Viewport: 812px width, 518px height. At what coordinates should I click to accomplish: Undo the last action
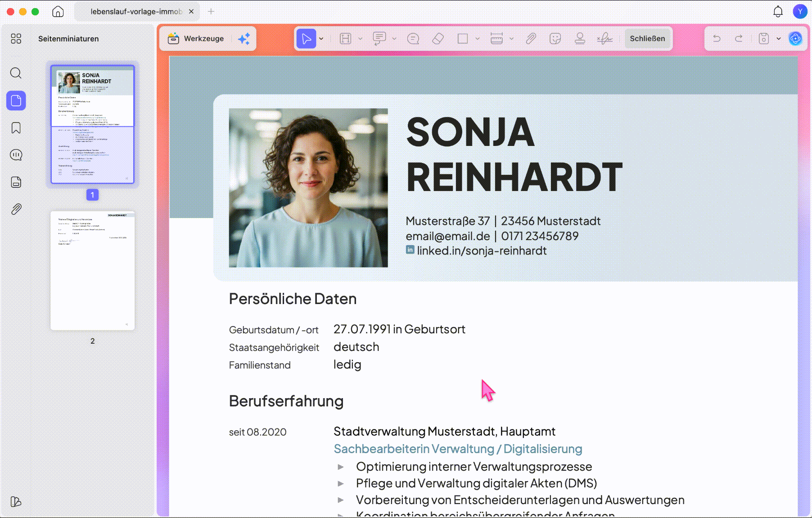[x=717, y=39]
